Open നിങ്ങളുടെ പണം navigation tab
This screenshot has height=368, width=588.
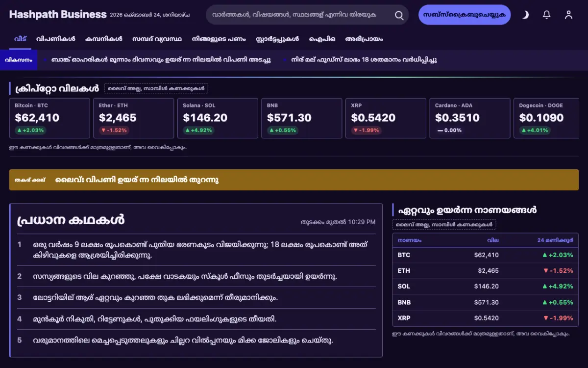click(x=219, y=39)
